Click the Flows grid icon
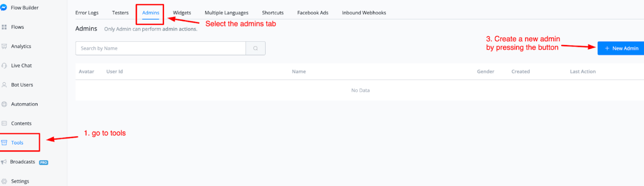Viewport: 644px width, 186px height. [4, 27]
